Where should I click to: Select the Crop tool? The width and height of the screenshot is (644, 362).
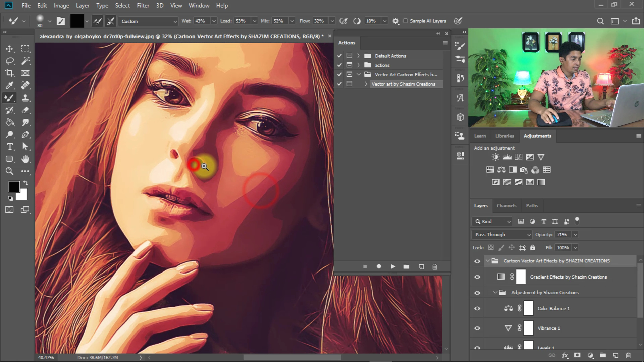pos(9,73)
